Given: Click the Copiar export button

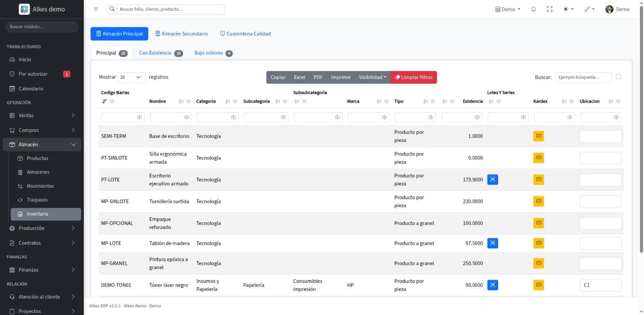Looking at the screenshot, I should click(x=278, y=77).
